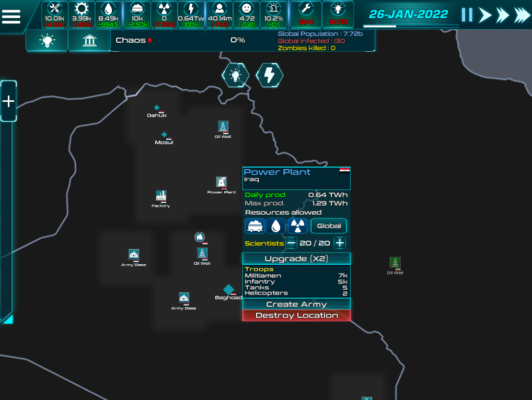Image resolution: width=532 pixels, height=400 pixels.
Task: Click the Factory icon on the map
Action: pyautogui.click(x=161, y=196)
